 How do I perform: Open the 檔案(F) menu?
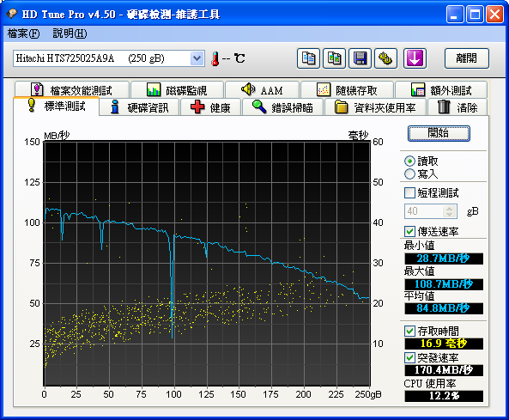point(23,33)
